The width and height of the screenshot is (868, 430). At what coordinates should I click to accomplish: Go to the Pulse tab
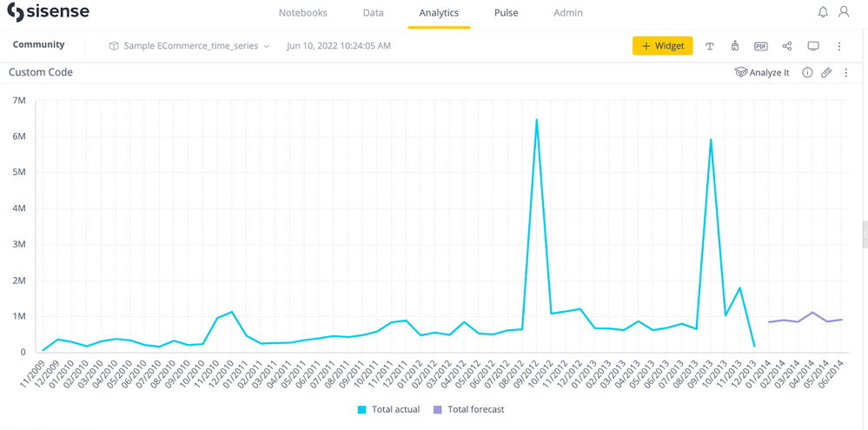[506, 13]
